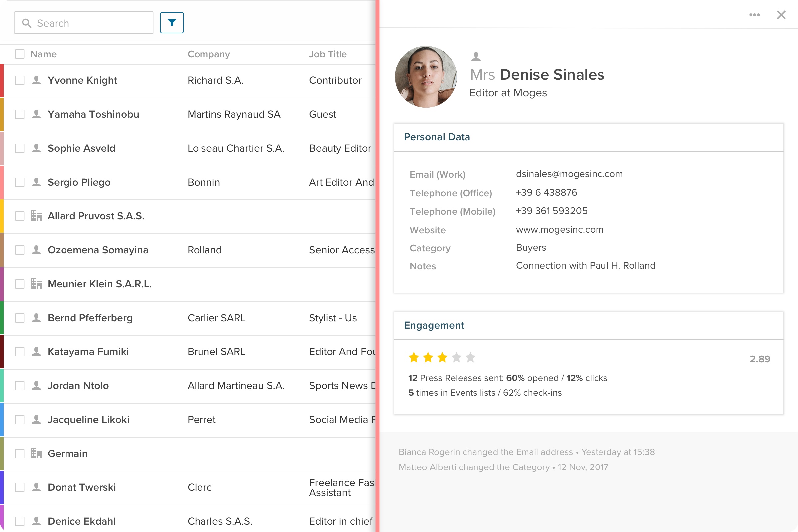Close the contact detail panel
798x532 pixels.
coord(781,15)
